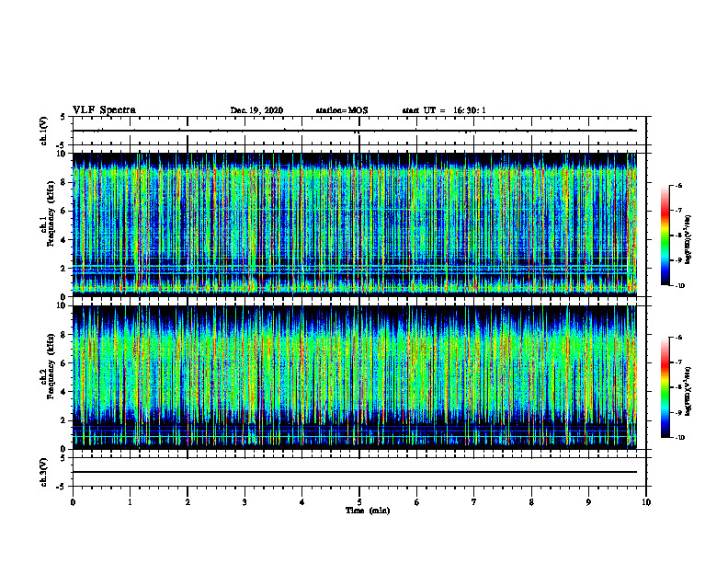Click the ch.1 spectrogram color scale bar
Image resolution: width=728 pixels, height=563 pixels.
[x=665, y=236]
